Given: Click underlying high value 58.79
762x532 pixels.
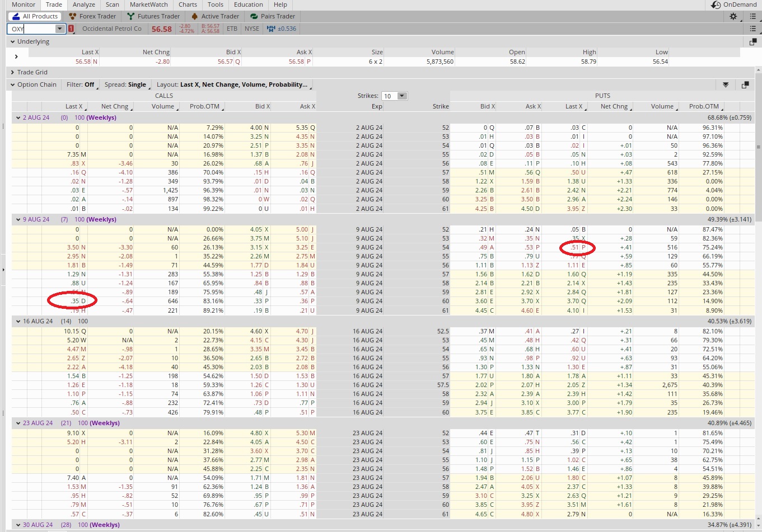Looking at the screenshot, I should [x=588, y=62].
